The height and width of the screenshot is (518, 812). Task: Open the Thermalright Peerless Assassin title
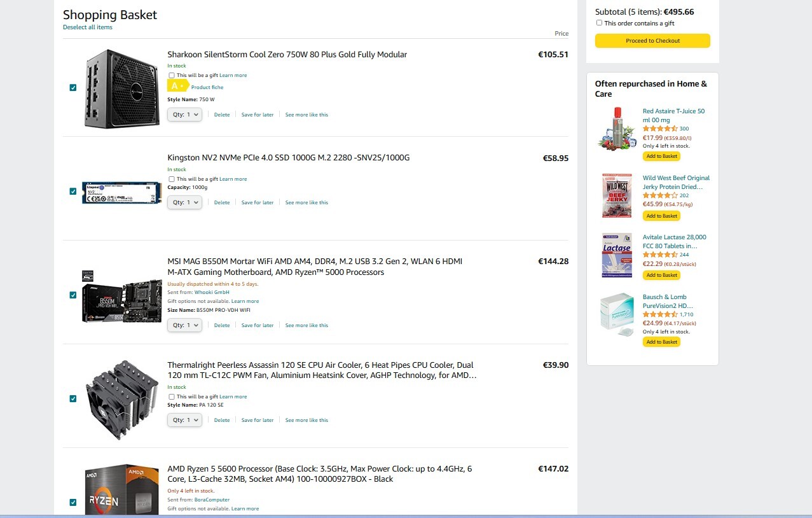coord(322,370)
